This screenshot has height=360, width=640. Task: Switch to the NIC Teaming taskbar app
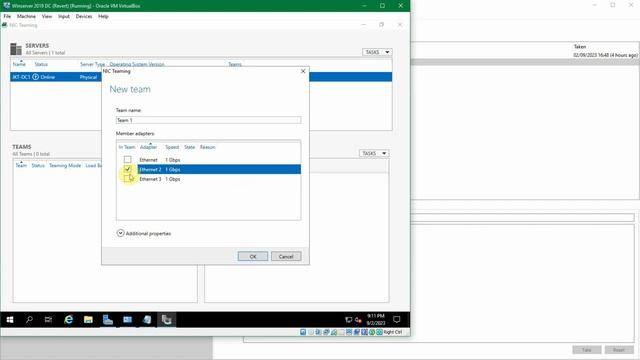(166, 320)
